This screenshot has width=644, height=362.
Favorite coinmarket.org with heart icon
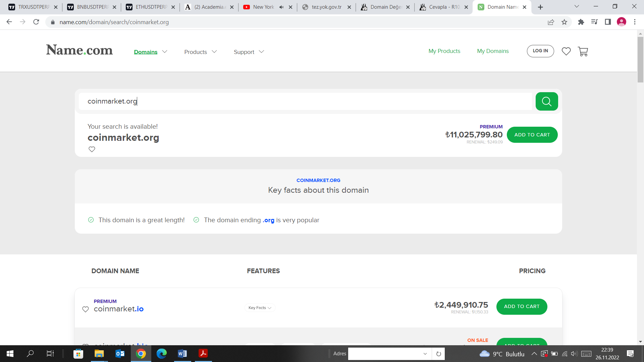pyautogui.click(x=92, y=149)
